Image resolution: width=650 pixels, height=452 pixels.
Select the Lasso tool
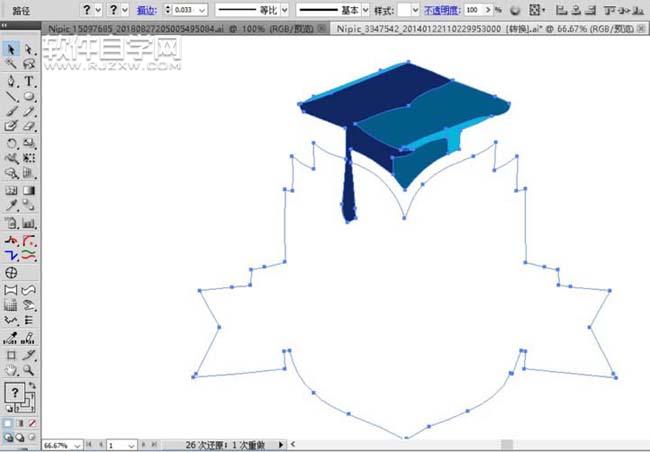(29, 64)
